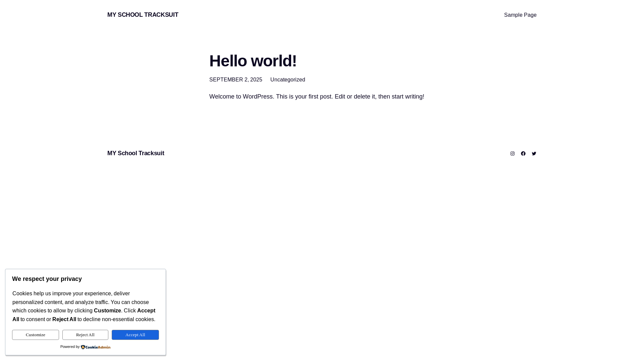Viewport: 644px width, 362px height.
Task: Click the Customize cookies button
Action: 36,335
